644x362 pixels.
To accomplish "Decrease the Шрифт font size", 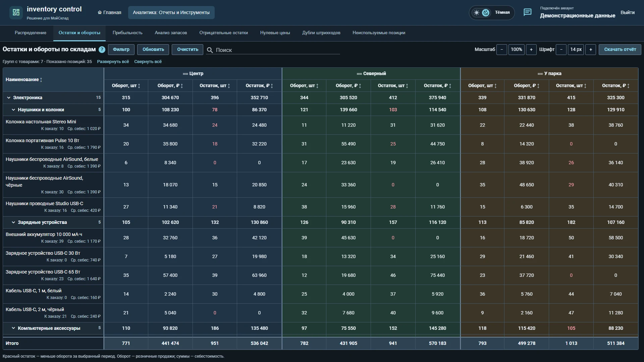I will coord(561,50).
